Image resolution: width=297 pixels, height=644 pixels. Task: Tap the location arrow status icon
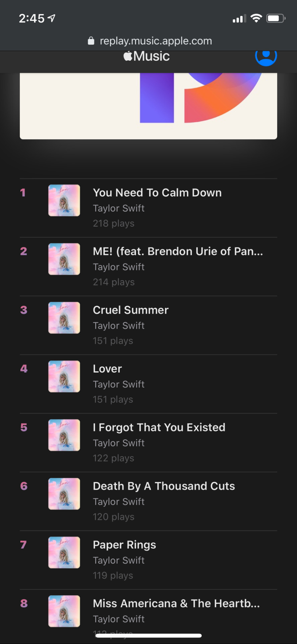coord(52,18)
